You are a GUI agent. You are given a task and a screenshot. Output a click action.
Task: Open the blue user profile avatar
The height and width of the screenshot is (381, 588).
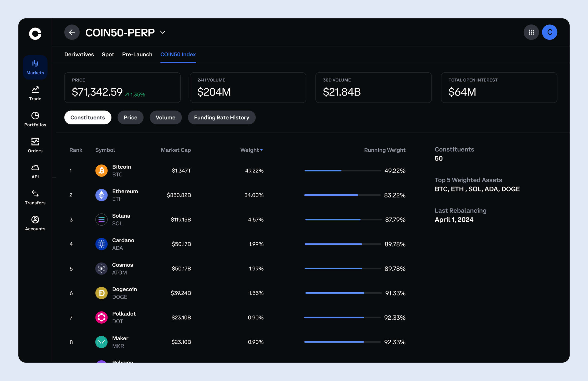pos(549,32)
